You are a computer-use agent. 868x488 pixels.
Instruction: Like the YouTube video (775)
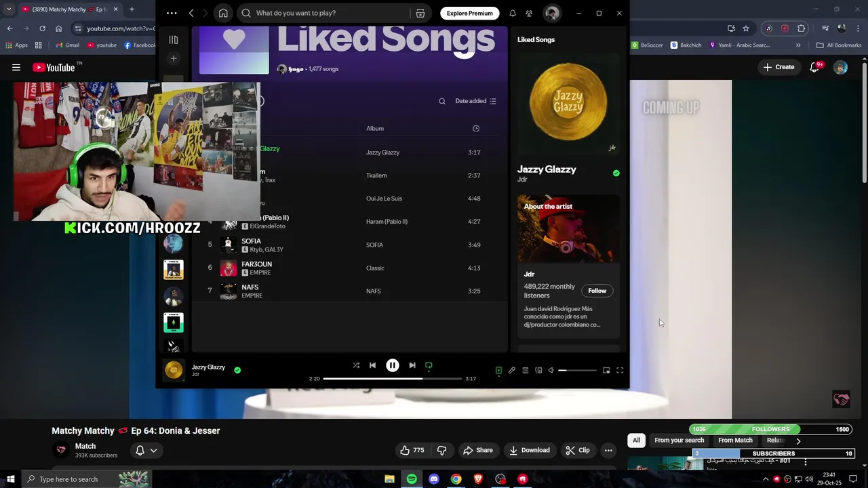412,450
